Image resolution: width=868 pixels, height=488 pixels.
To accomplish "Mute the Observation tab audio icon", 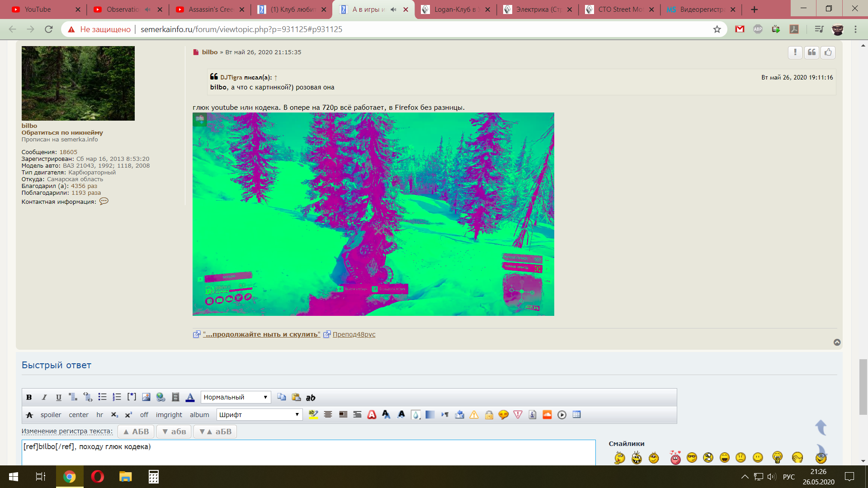I will (148, 9).
